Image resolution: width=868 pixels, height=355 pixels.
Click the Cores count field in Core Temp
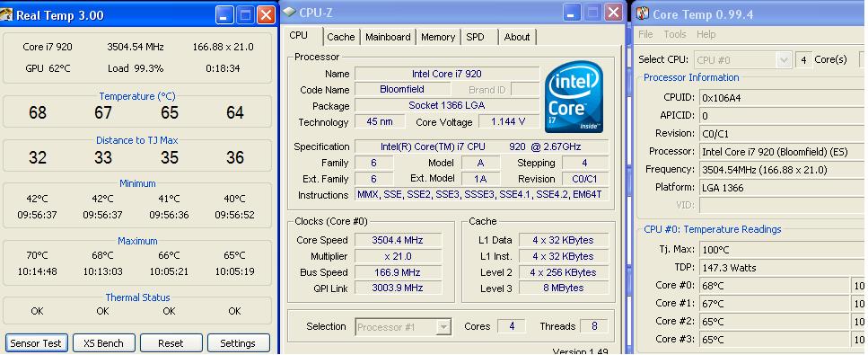[803, 59]
